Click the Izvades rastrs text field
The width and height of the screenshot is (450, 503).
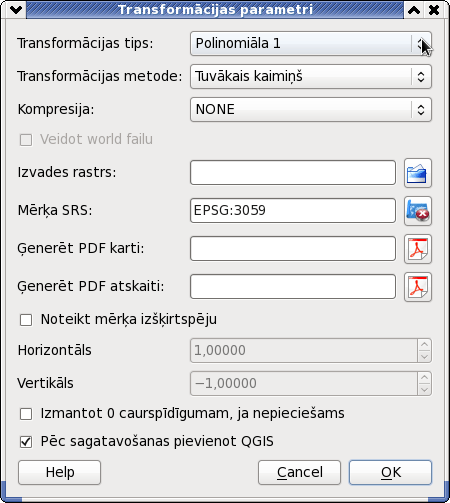[x=293, y=173]
